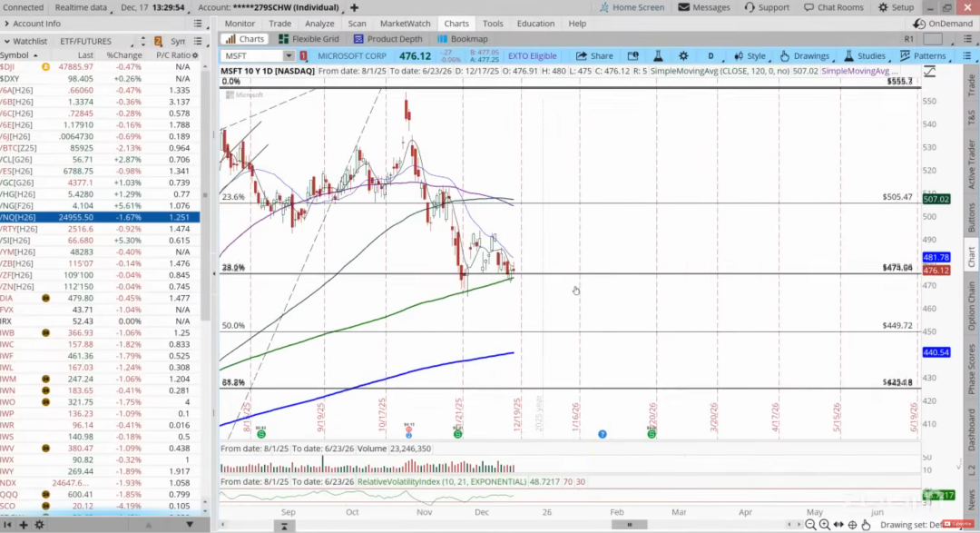Click the red symbol link indicator 1

[x=303, y=55]
